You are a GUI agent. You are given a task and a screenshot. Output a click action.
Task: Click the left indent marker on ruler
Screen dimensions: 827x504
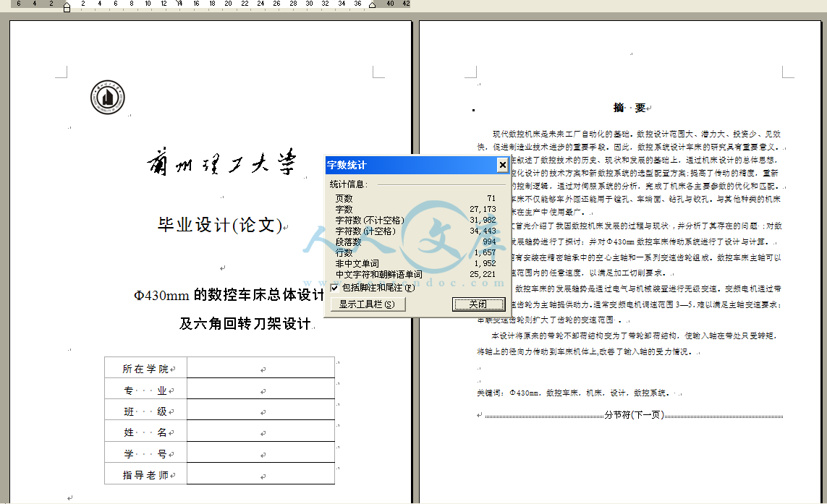point(67,7)
